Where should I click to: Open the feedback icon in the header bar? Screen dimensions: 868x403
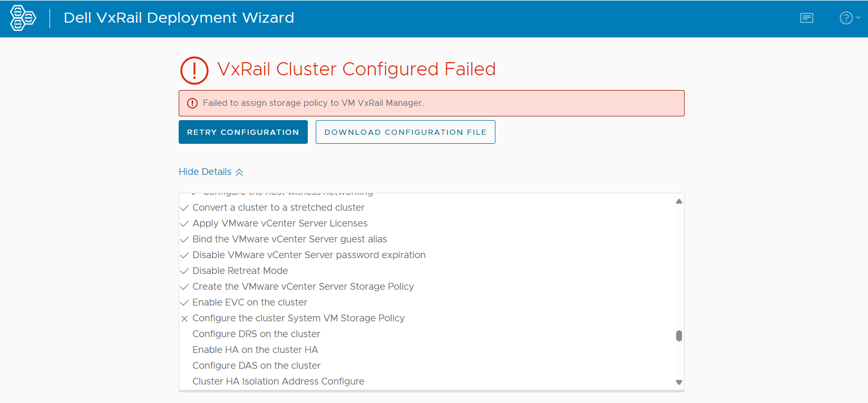coord(806,17)
